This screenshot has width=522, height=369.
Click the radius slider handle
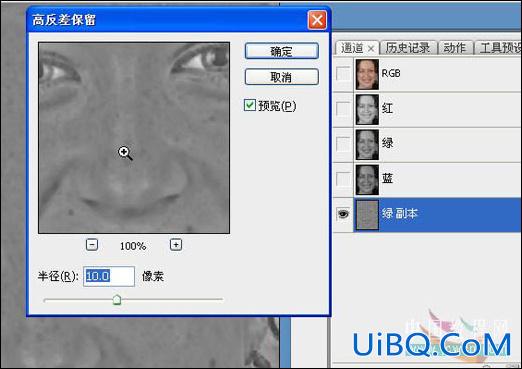coord(117,300)
